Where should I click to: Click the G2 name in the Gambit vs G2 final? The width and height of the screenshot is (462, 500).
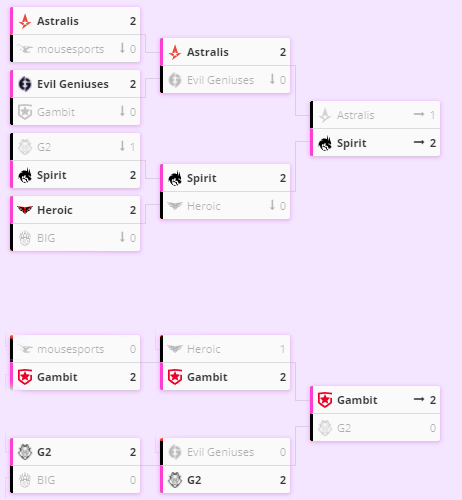pos(344,428)
